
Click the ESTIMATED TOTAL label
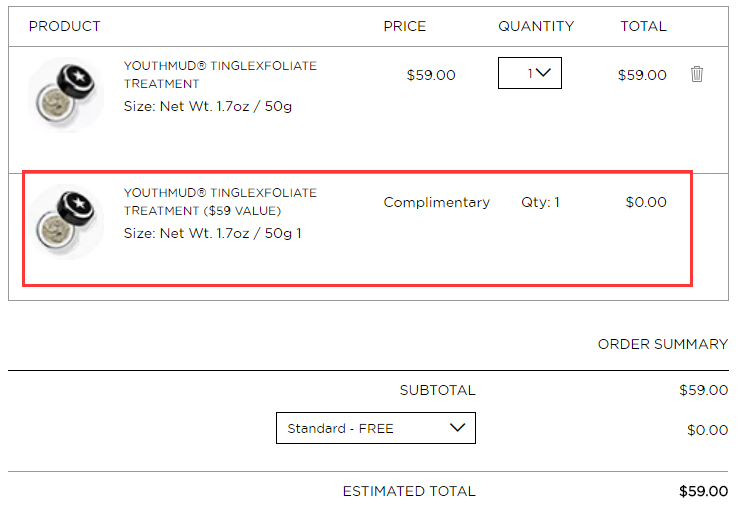409,491
